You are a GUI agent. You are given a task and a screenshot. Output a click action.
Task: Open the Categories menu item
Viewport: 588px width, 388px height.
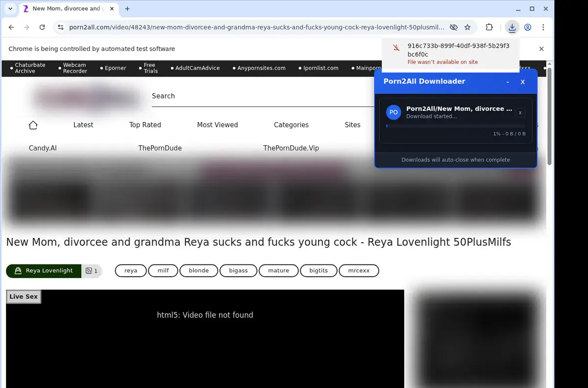tap(291, 125)
